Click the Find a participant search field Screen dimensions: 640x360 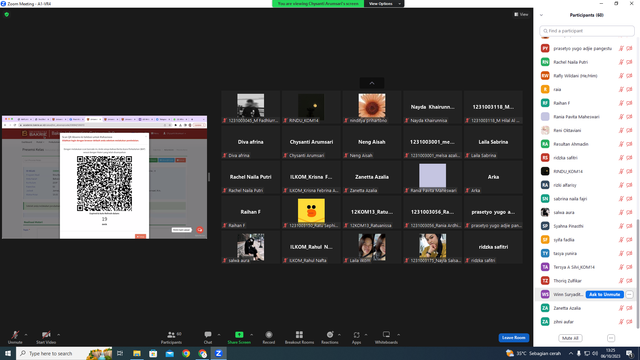(587, 31)
